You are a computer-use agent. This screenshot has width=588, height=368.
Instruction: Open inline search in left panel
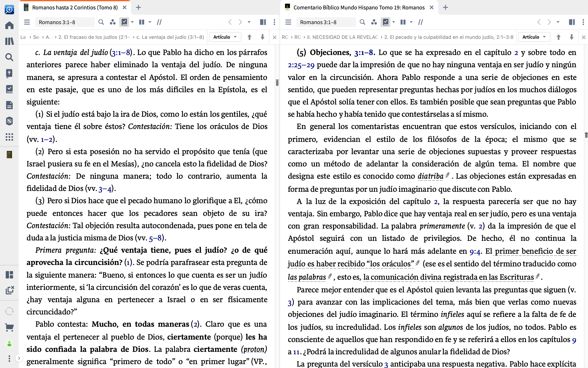coord(101,22)
